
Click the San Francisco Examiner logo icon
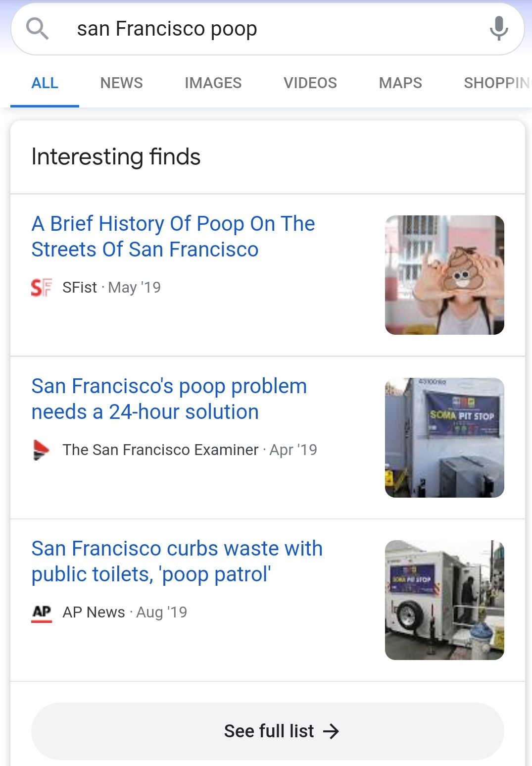pyautogui.click(x=41, y=450)
